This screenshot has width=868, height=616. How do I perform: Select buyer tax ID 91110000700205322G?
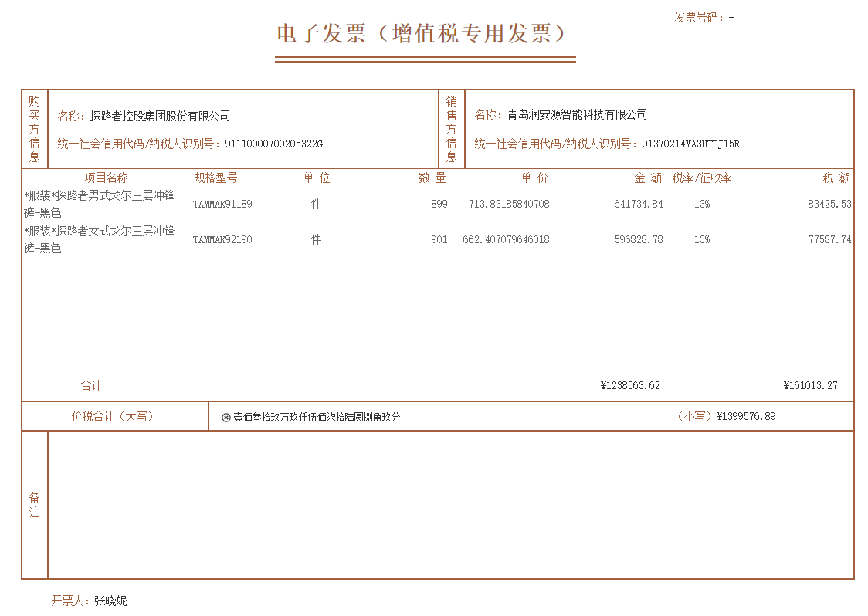click(x=273, y=144)
